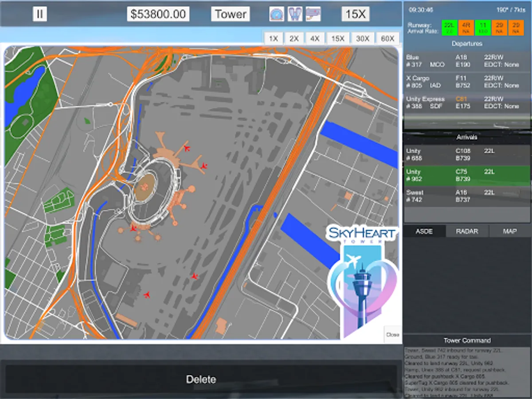
Task: Select the red aircraft at the northern terminal pier
Action: (187, 148)
